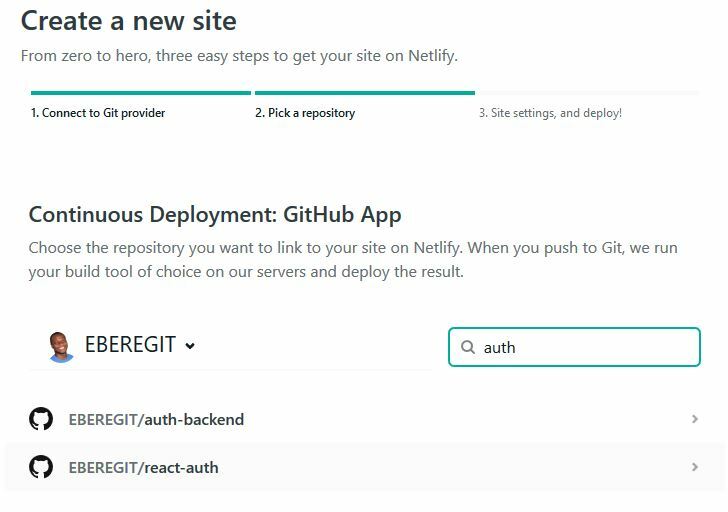Open the EBEREGIT account name selector
The image size is (728, 512).
130,344
